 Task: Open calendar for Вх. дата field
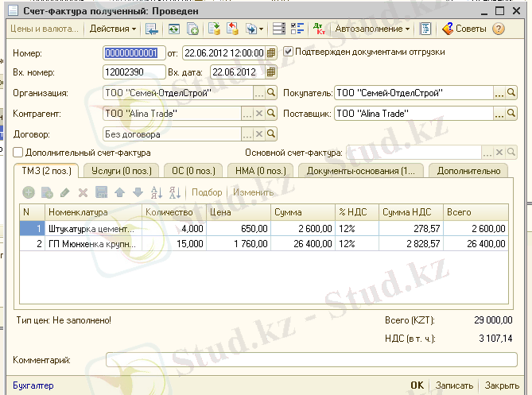271,72
